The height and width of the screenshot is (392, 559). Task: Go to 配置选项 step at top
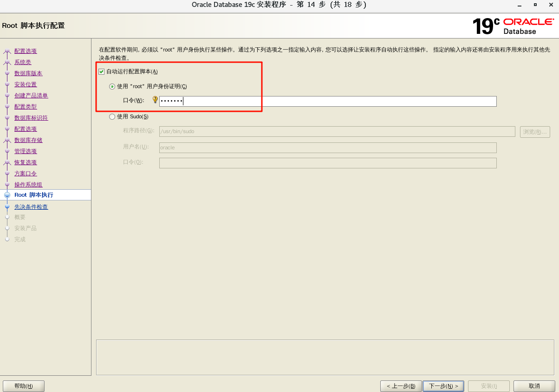click(25, 51)
